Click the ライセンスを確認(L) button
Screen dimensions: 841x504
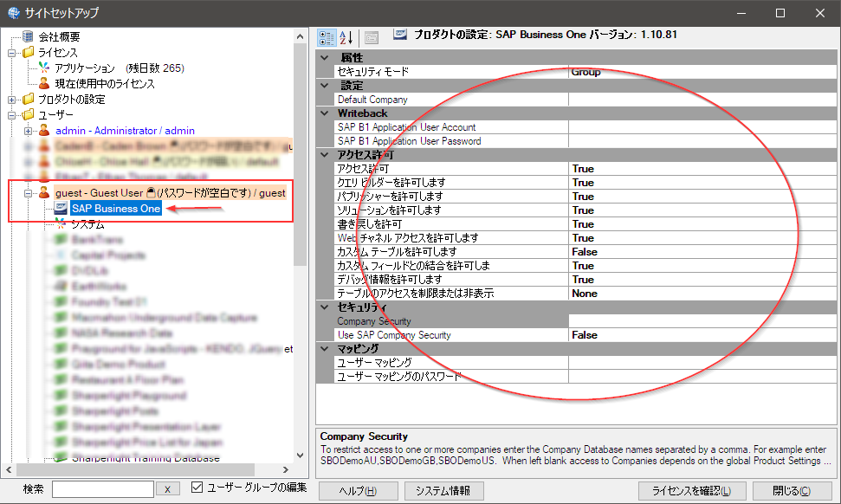pos(691,491)
